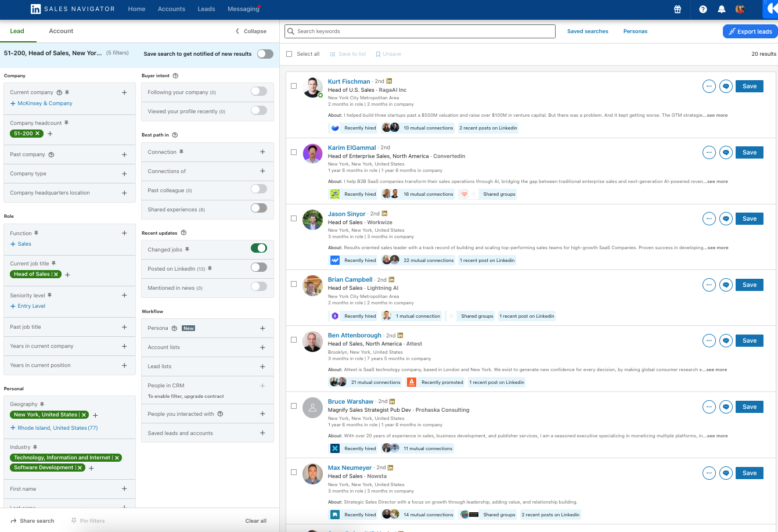This screenshot has width=778, height=532.
Task: Message Bruce Warshaw via chat icon
Action: [726, 407]
